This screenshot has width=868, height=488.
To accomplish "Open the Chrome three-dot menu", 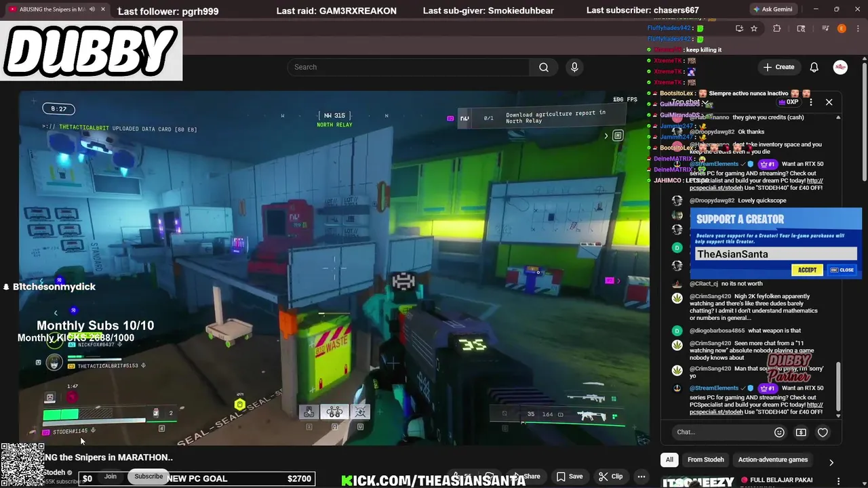I will coord(857,28).
